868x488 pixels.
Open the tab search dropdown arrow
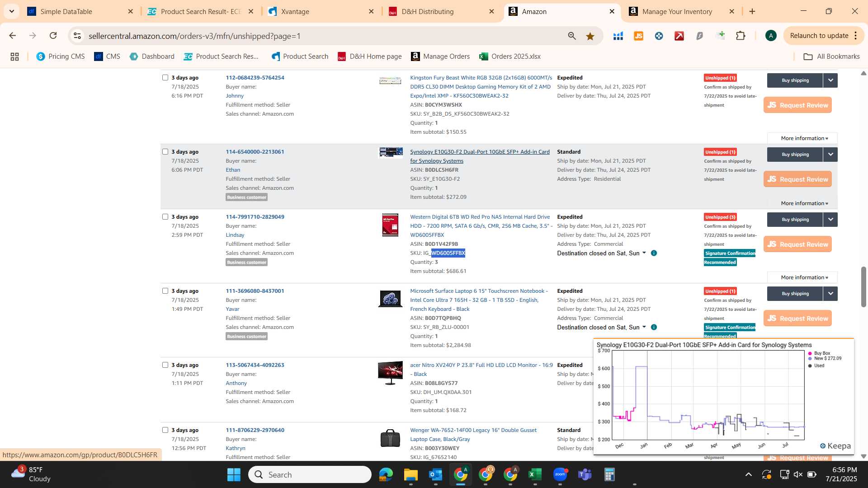tap(12, 11)
